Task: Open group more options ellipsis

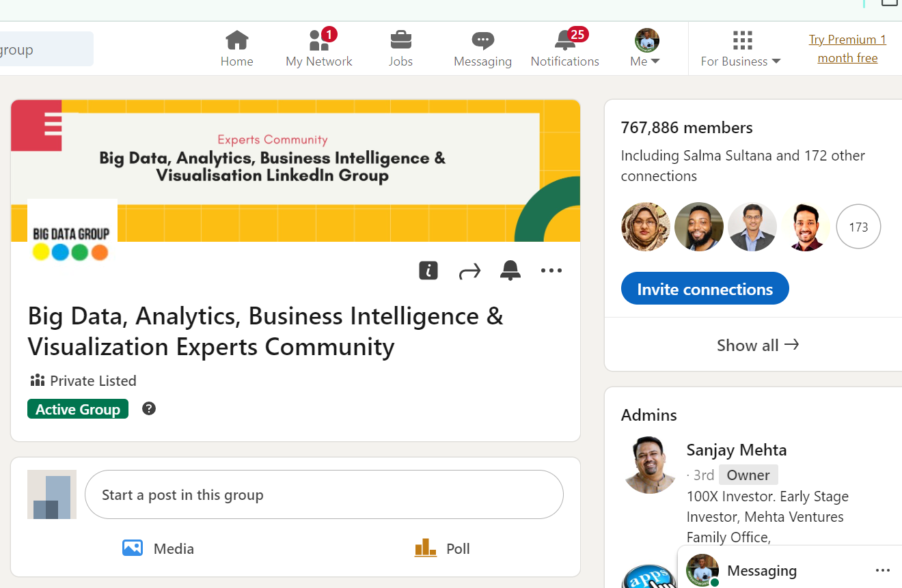Action: coord(551,270)
